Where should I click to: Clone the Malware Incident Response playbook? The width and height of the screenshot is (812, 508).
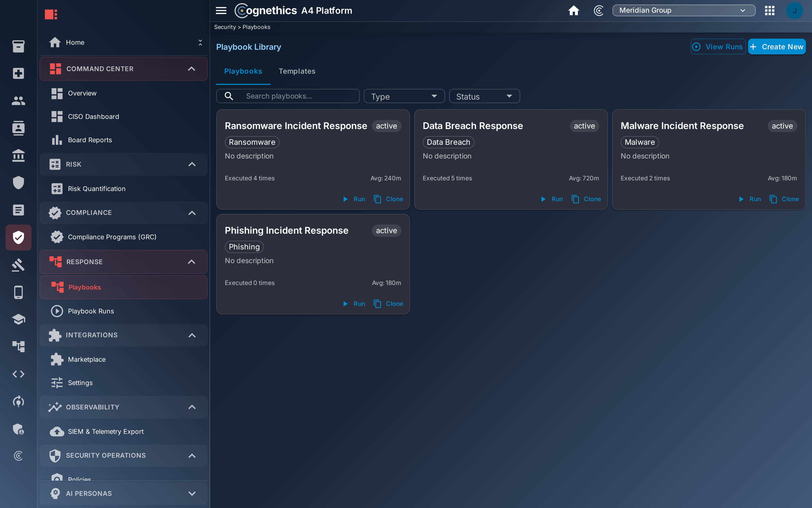[784, 199]
